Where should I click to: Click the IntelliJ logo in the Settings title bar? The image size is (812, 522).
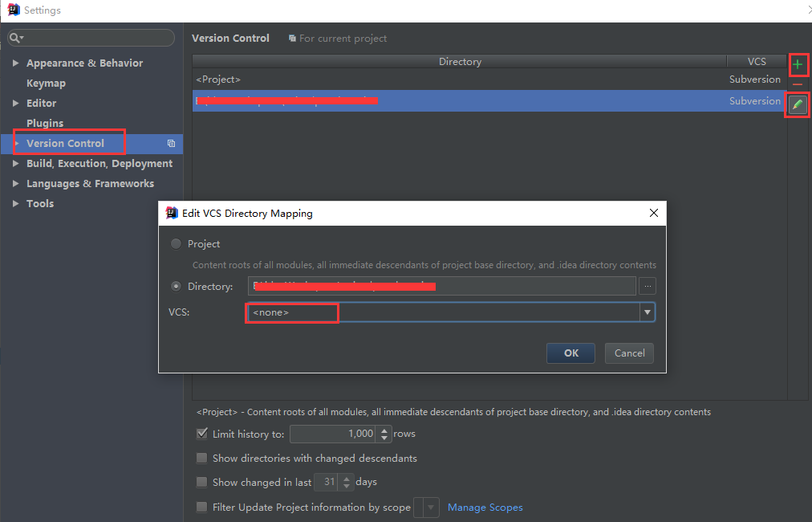(14, 10)
